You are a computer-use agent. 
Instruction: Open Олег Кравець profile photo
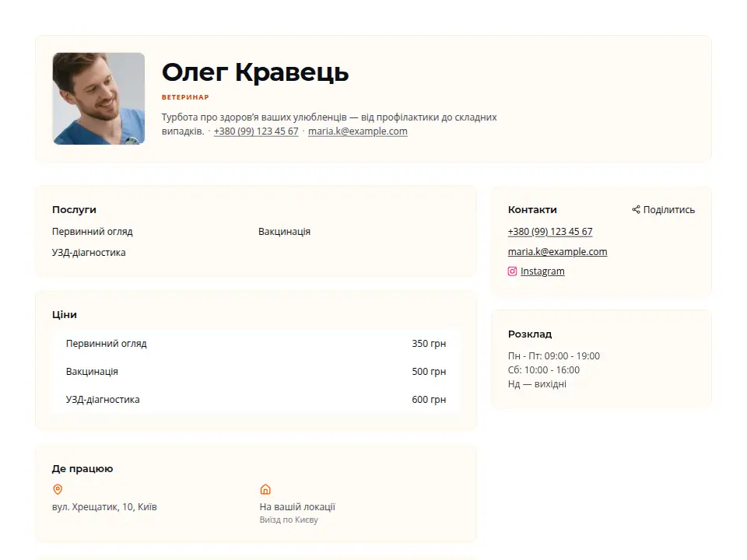tap(99, 99)
